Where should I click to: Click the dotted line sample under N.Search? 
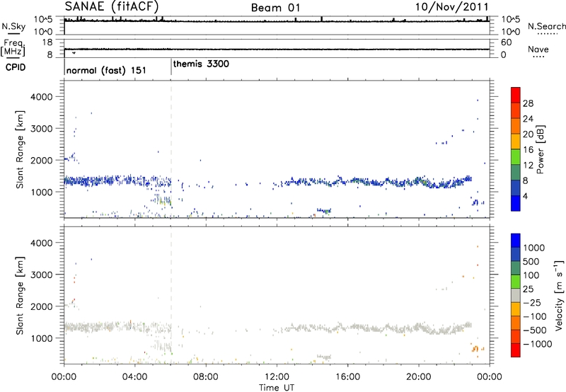(x=548, y=34)
